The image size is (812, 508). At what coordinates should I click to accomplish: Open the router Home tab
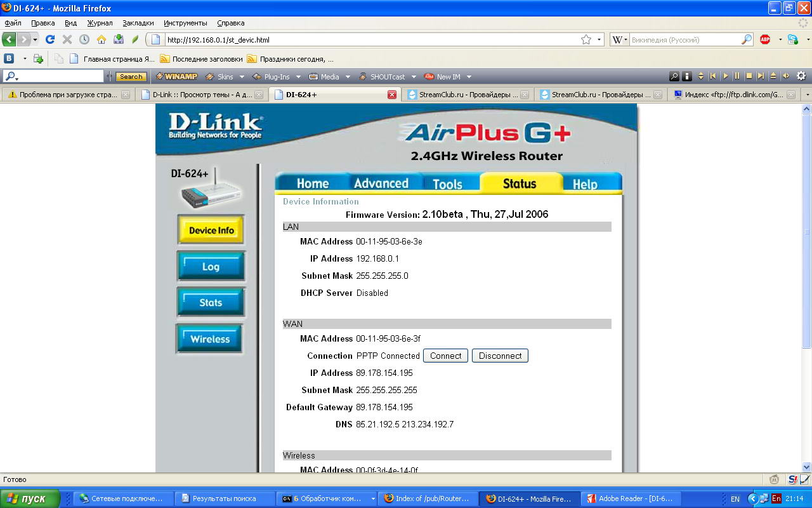(313, 183)
